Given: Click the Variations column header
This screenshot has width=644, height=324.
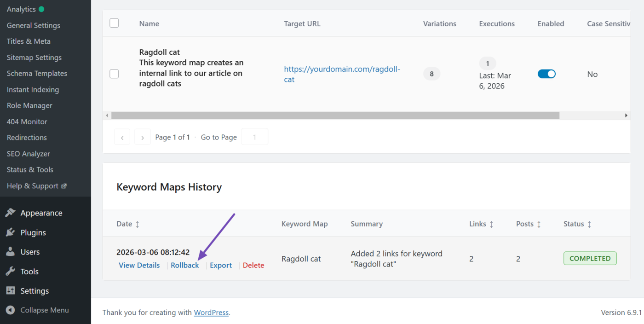Looking at the screenshot, I should (x=440, y=23).
